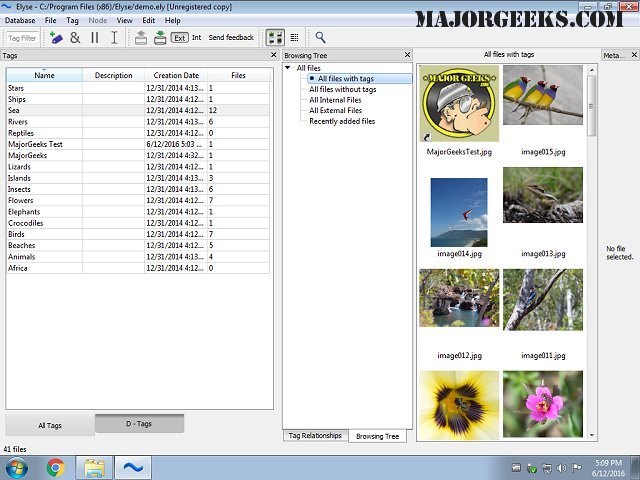640x480 pixels.
Task: Sort by the Creation Date column header
Action: [x=176, y=75]
